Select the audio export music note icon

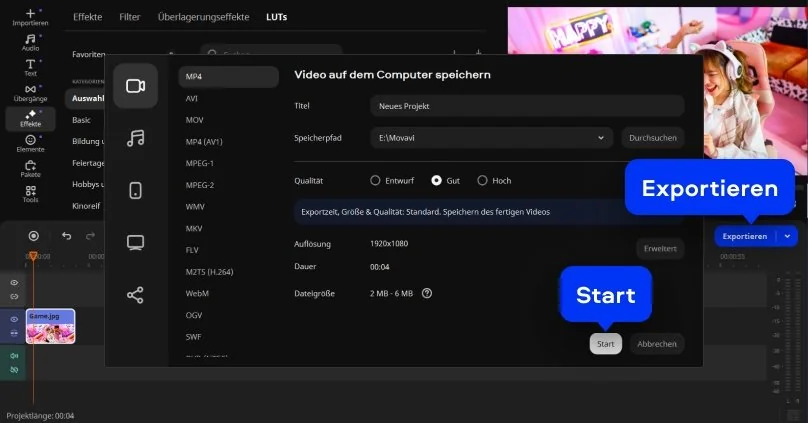point(135,138)
